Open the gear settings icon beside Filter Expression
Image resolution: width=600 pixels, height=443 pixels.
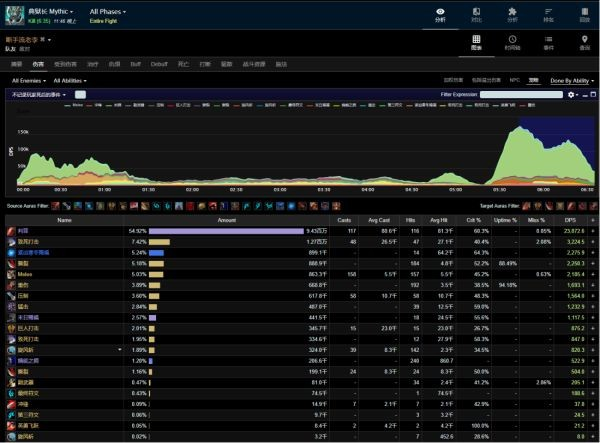tap(571, 94)
